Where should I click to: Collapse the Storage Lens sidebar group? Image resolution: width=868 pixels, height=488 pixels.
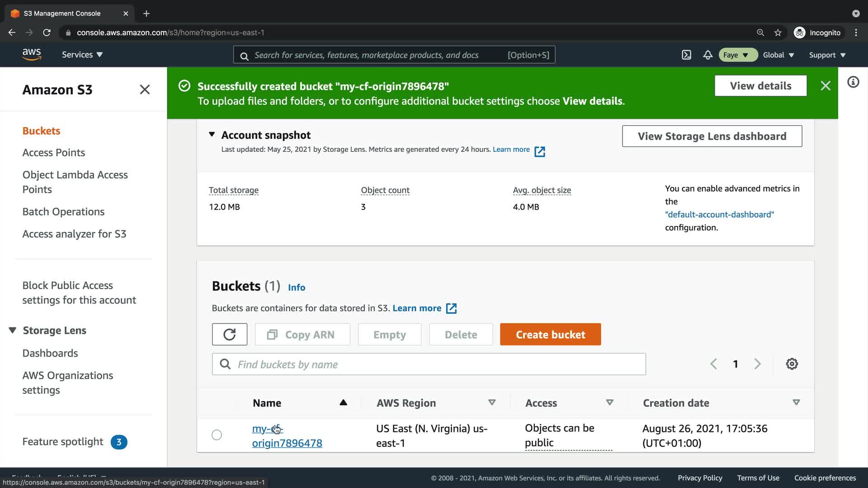(x=13, y=330)
